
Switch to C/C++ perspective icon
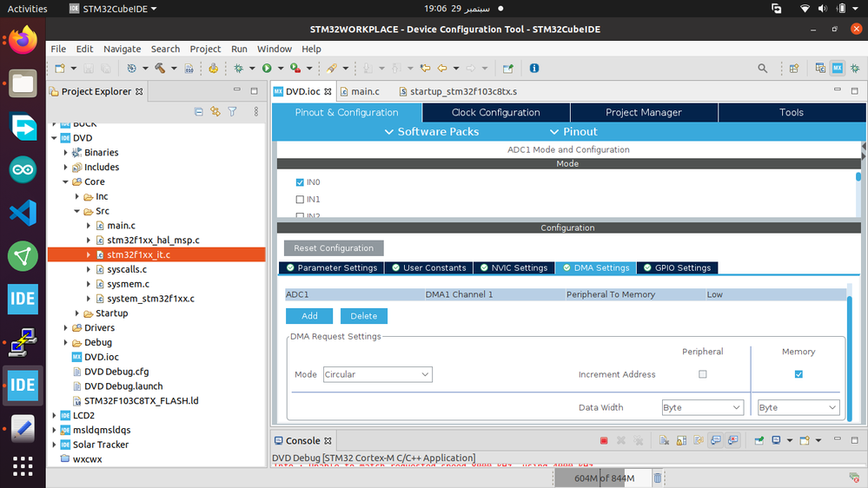pyautogui.click(x=820, y=68)
